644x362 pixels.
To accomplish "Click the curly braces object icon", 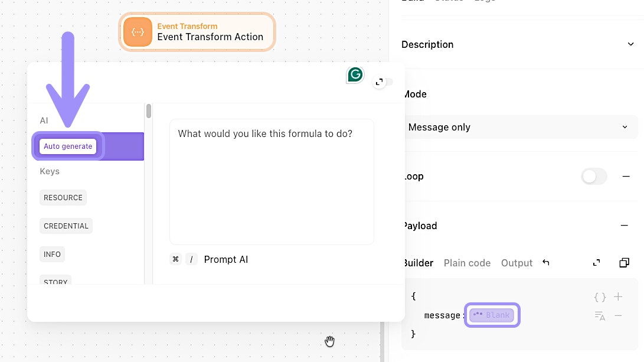I will [600, 297].
